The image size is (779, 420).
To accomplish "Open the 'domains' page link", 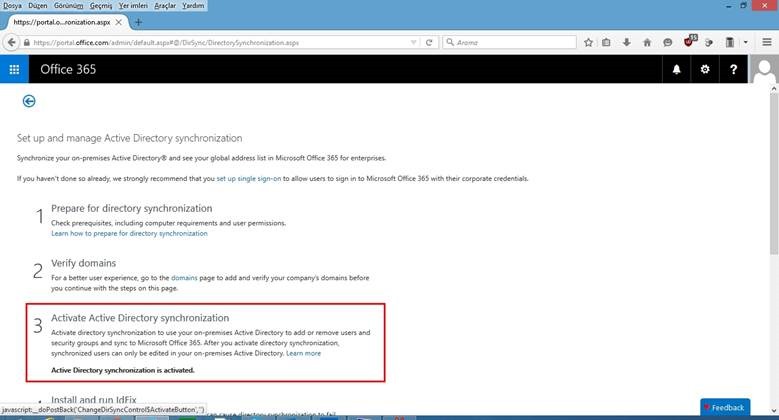I will click(184, 278).
